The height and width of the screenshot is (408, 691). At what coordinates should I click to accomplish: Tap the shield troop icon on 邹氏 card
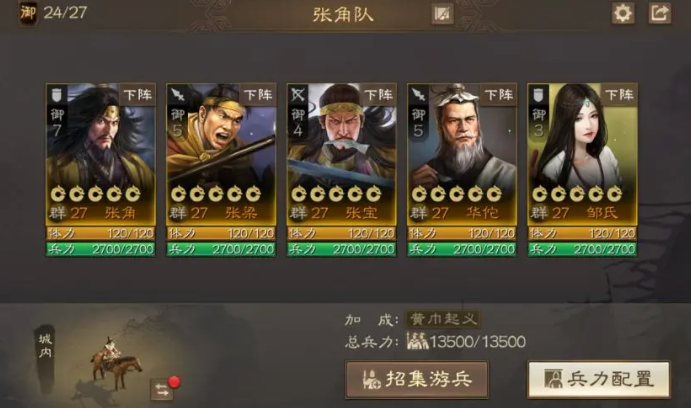[539, 95]
